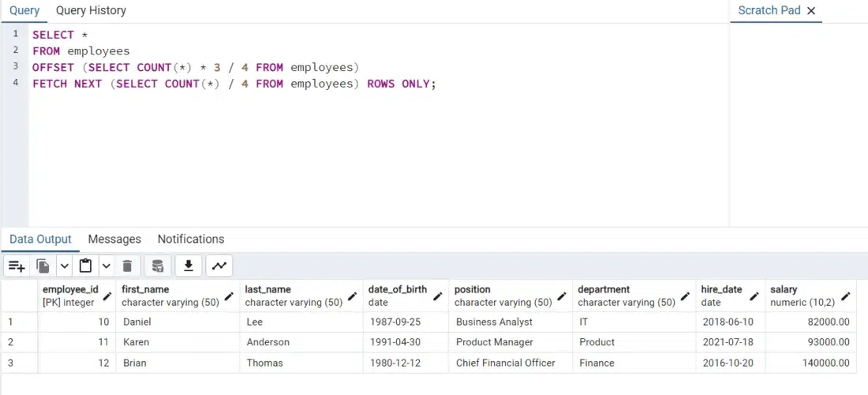Image resolution: width=868 pixels, height=395 pixels.
Task: Expand the copy options dropdown arrow
Action: [x=64, y=266]
